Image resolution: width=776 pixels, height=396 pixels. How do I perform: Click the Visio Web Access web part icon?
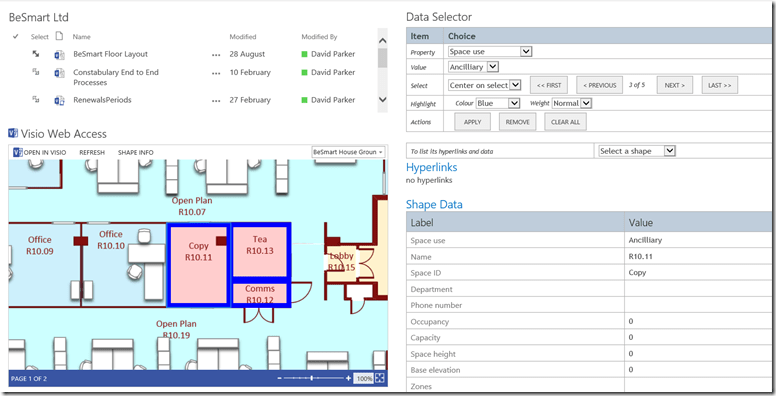(13, 133)
